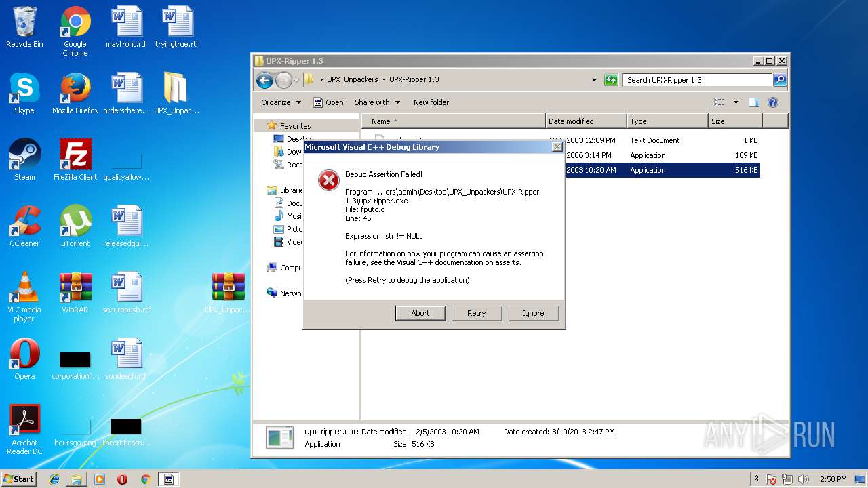The width and height of the screenshot is (868, 488).
Task: Go back in the Explorer window
Action: [x=264, y=80]
